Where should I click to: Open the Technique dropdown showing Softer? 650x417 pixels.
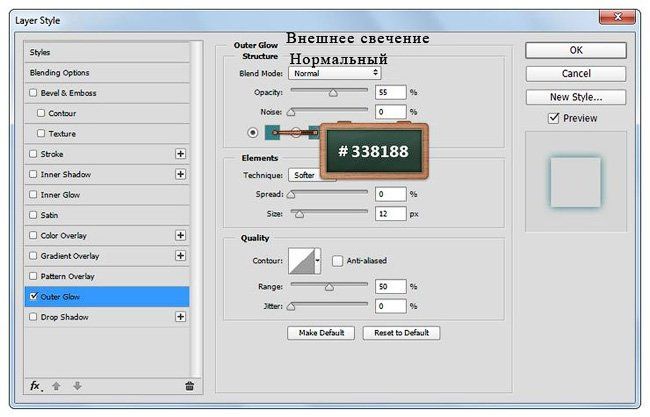[312, 175]
